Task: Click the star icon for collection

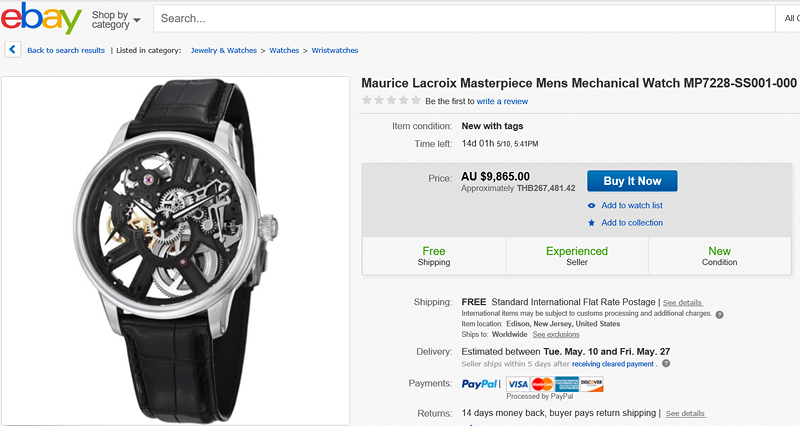Action: pos(592,223)
